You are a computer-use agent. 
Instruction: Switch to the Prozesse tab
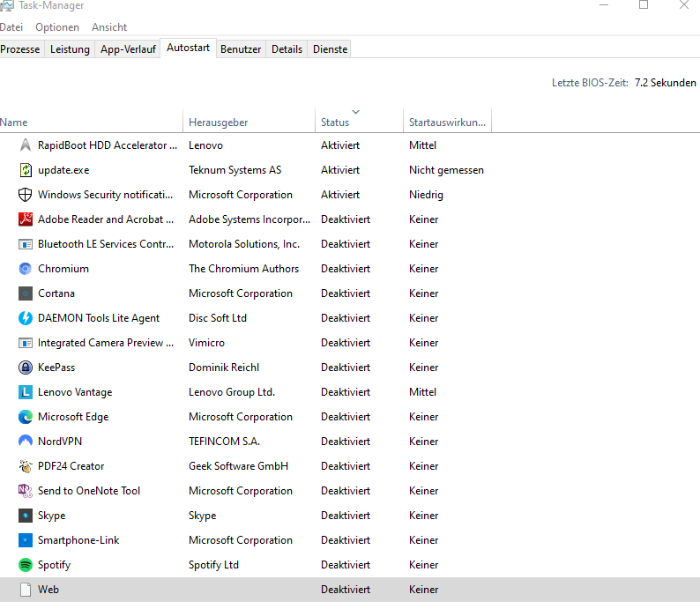click(20, 49)
